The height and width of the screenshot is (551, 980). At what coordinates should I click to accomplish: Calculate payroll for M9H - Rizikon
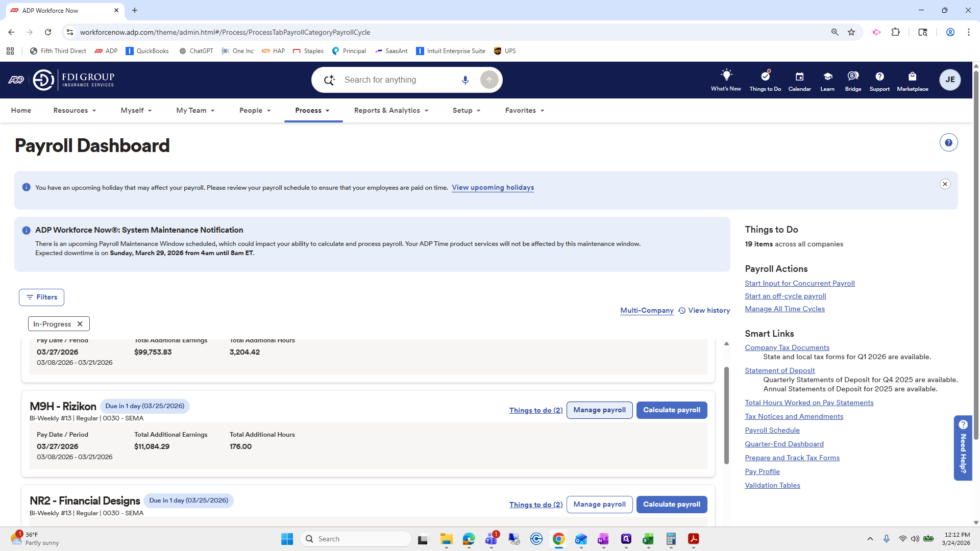pos(672,410)
